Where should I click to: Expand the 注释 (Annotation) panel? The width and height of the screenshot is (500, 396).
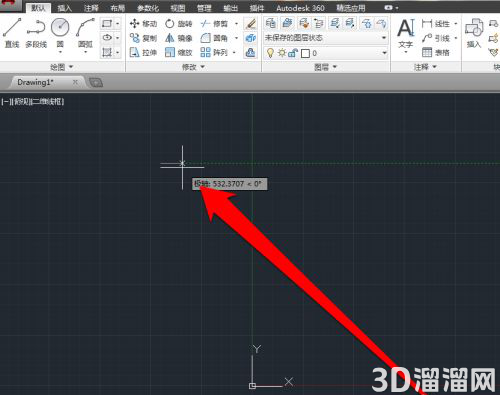(x=425, y=67)
